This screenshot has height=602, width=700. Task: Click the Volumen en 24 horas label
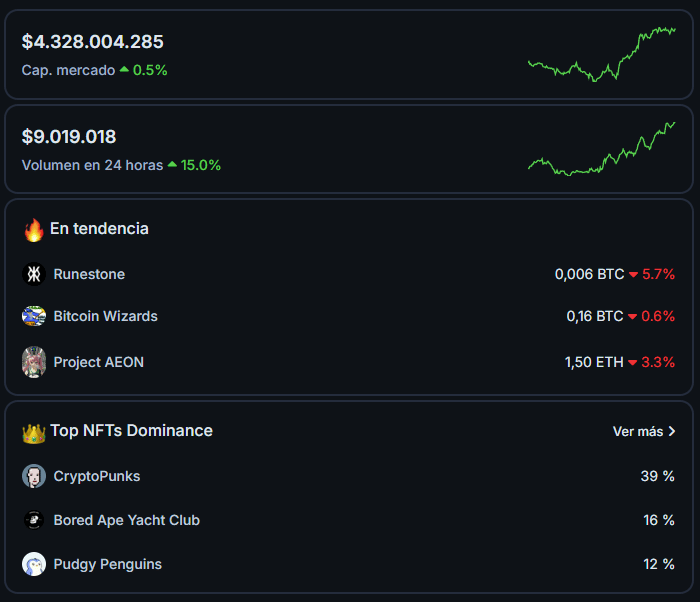(92, 165)
